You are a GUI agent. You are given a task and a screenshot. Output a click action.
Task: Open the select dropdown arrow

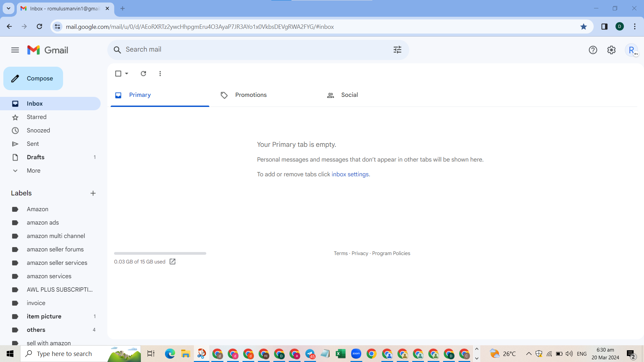(x=127, y=73)
